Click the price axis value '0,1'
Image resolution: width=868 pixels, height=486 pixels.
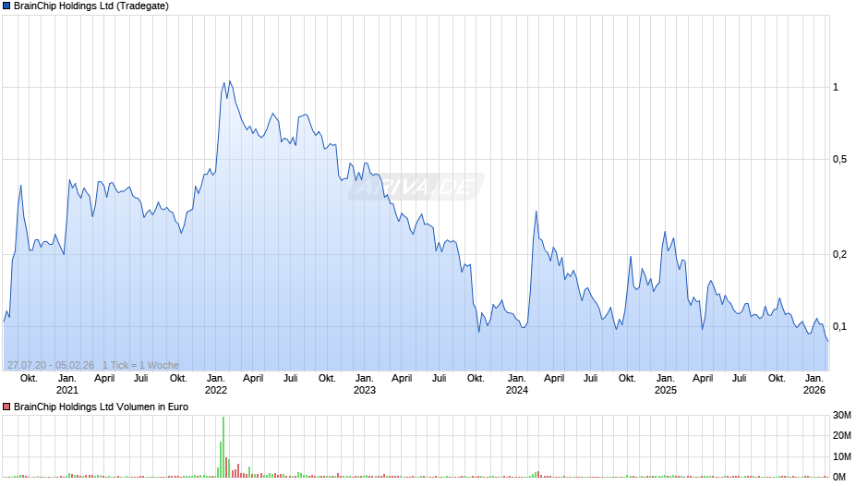pyautogui.click(x=839, y=326)
